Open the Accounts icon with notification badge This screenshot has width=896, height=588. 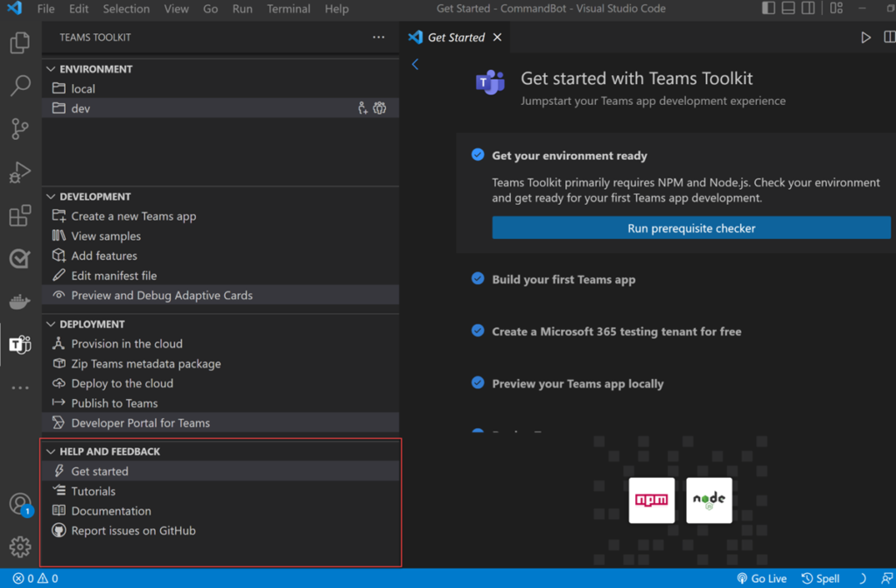19,504
